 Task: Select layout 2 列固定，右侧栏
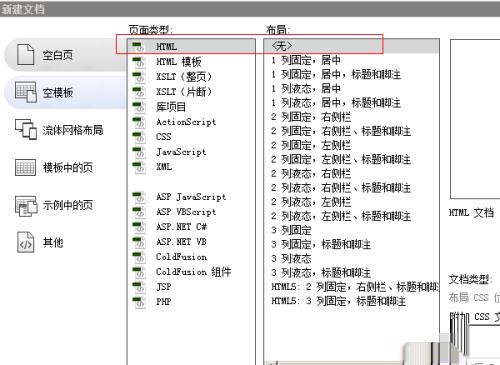(311, 117)
